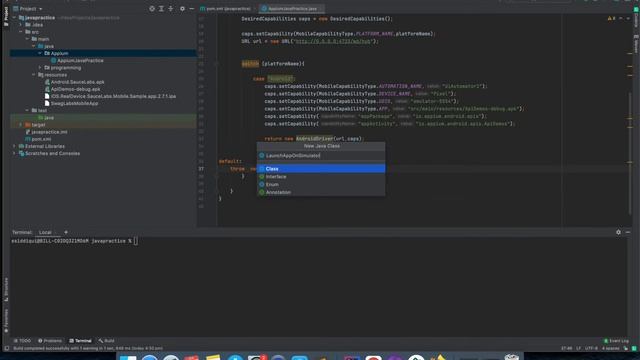Click the URL string link in editor
This screenshot has width=640, height=360.
tap(333, 41)
